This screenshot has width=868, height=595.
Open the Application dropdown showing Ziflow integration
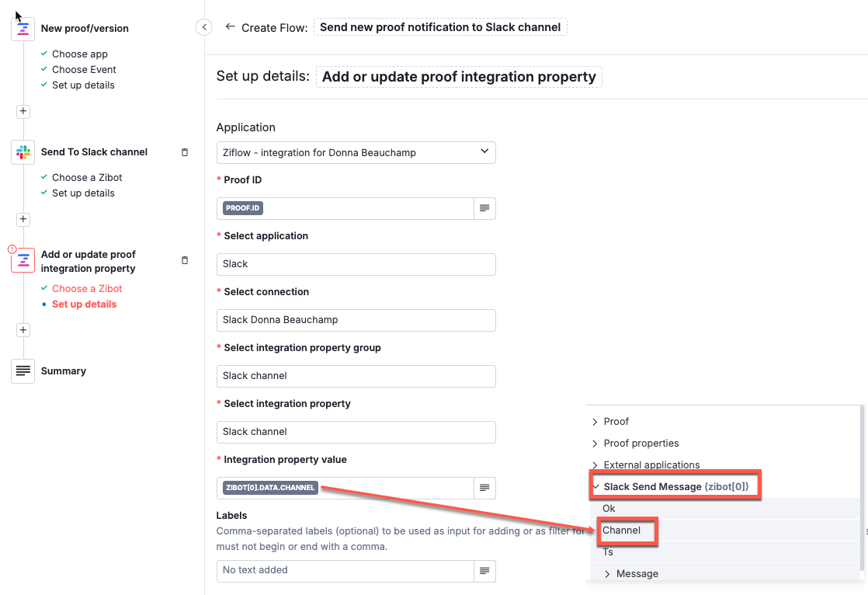(x=356, y=152)
